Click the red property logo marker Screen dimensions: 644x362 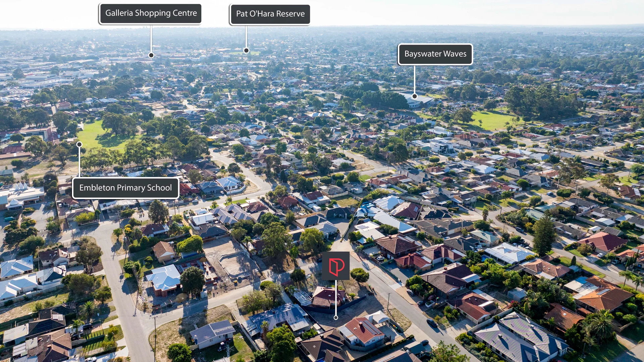click(x=336, y=266)
